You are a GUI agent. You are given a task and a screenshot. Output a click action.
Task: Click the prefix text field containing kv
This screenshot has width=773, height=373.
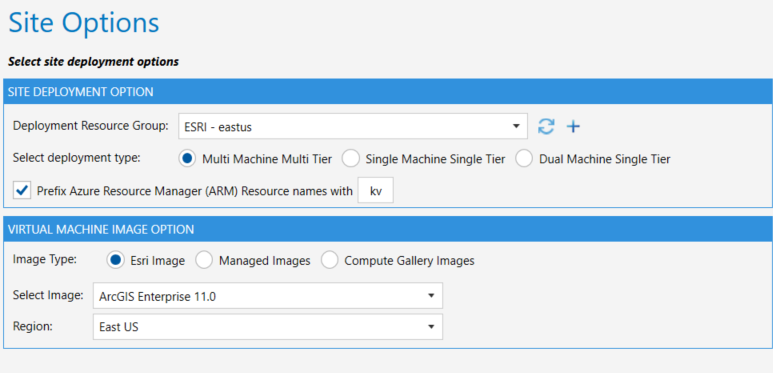point(376,190)
